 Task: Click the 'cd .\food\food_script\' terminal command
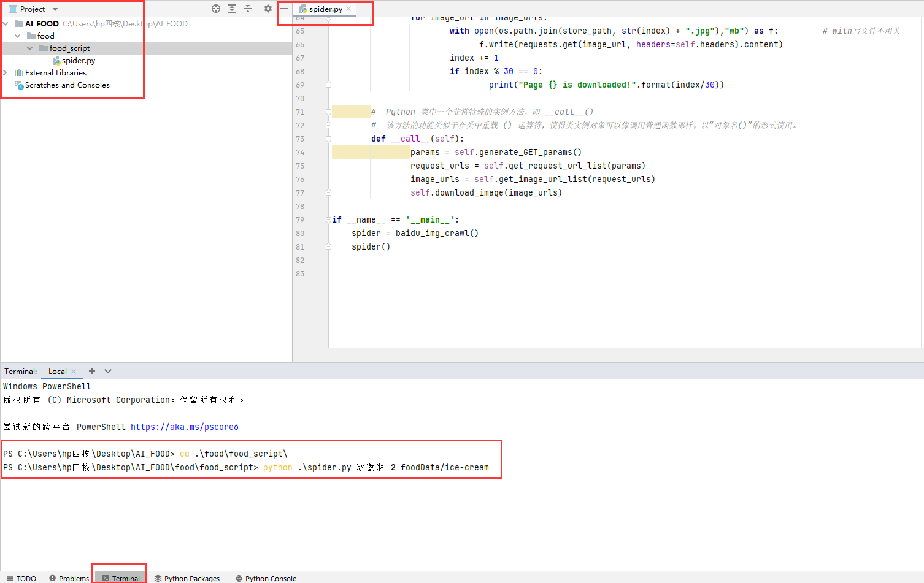(x=233, y=454)
